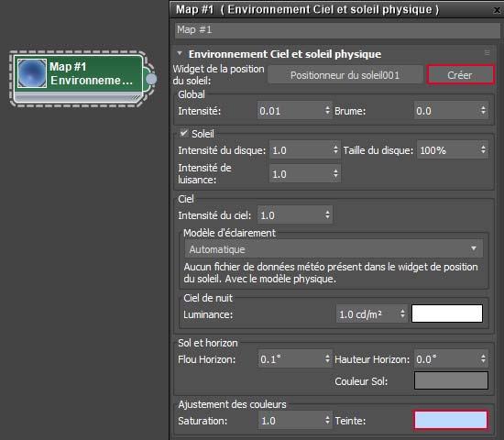504x440 pixels.
Task: Click the blue sky map thumbnail in the node
Action: point(32,73)
